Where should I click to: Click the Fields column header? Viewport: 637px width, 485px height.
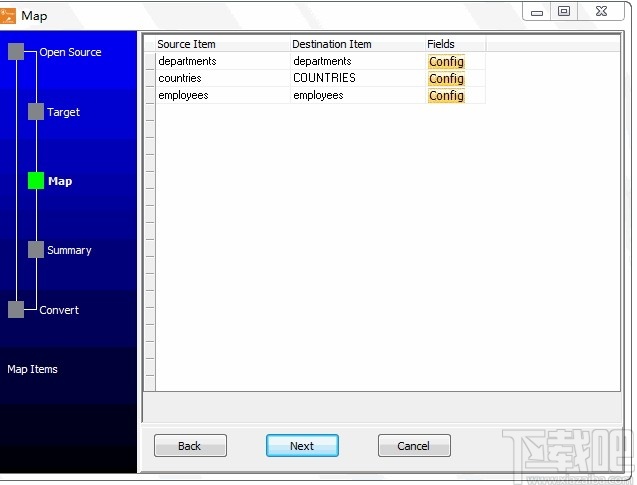coord(455,44)
